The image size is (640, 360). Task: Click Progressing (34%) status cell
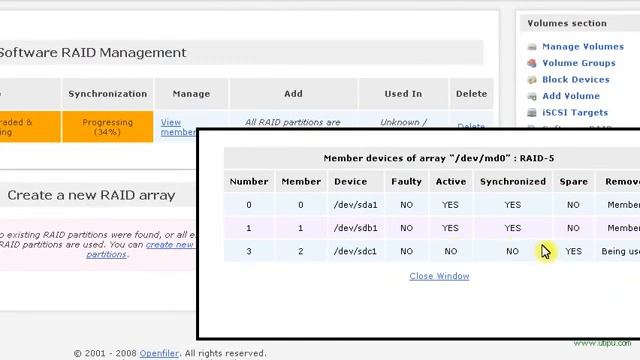pyautogui.click(x=108, y=127)
